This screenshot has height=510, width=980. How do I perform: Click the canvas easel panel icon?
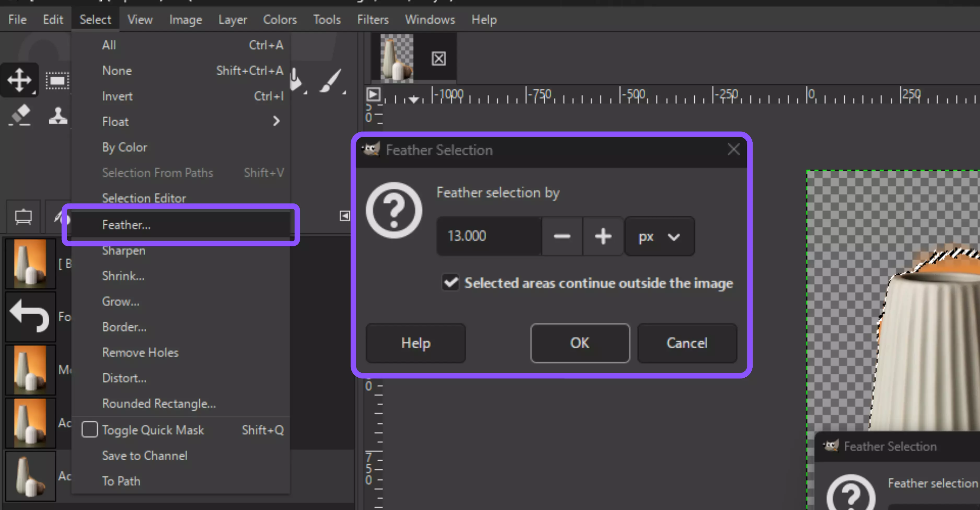click(x=24, y=216)
